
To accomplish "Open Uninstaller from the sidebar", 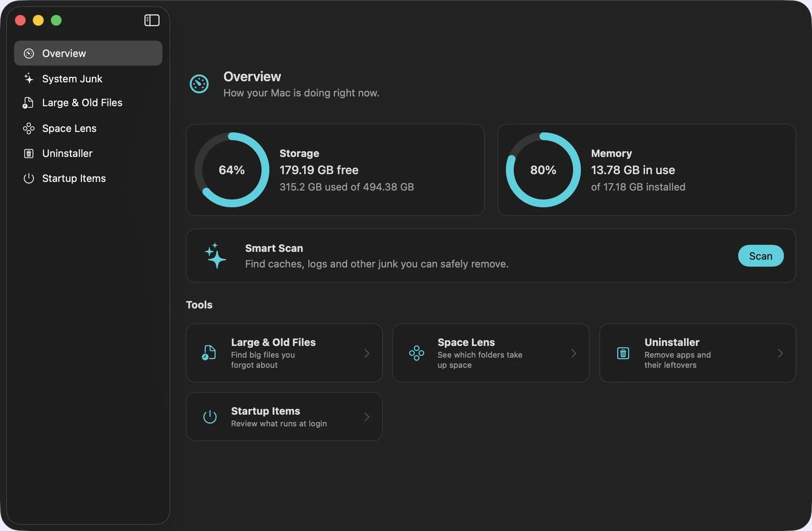I will point(88,153).
